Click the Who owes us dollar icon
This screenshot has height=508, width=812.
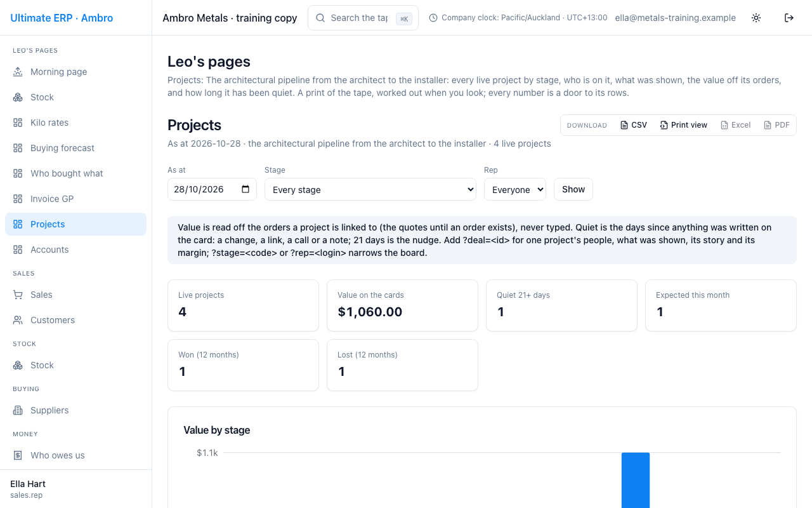[x=18, y=455]
